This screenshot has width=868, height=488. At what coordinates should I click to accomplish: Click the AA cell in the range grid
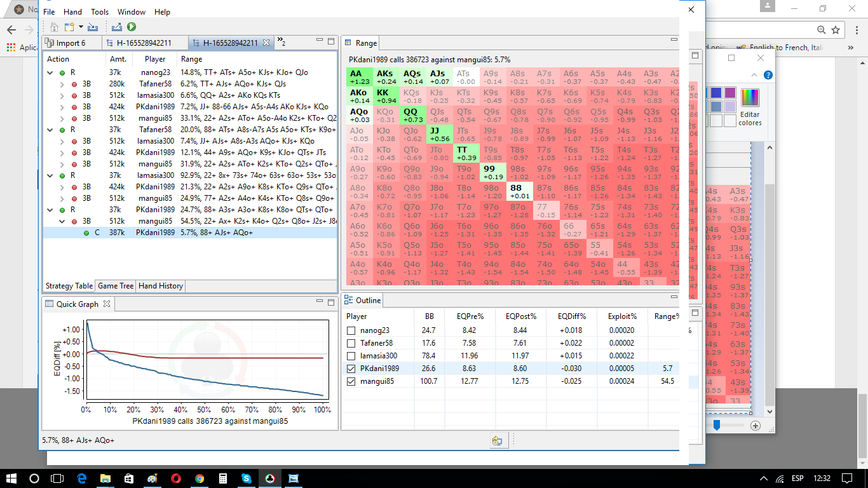359,77
